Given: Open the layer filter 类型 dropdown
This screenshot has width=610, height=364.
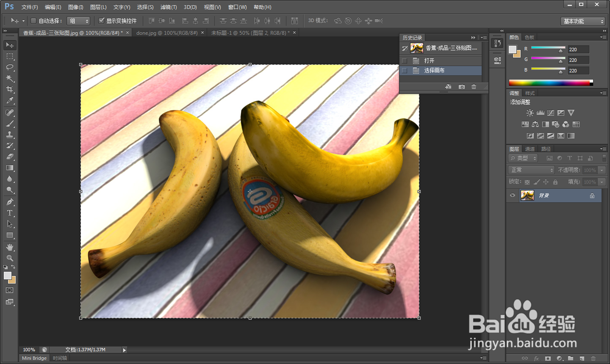Looking at the screenshot, I should coord(523,158).
